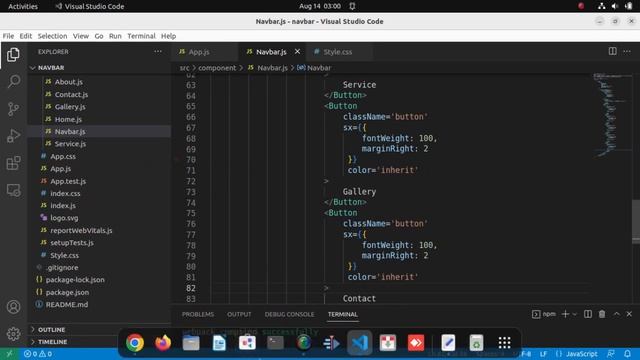
Task: Open errors and warnings count in status bar
Action: click(x=38, y=354)
